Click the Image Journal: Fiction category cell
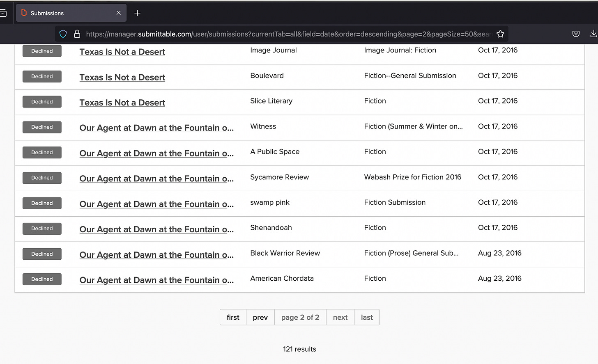Image resolution: width=598 pixels, height=364 pixels. click(400, 50)
